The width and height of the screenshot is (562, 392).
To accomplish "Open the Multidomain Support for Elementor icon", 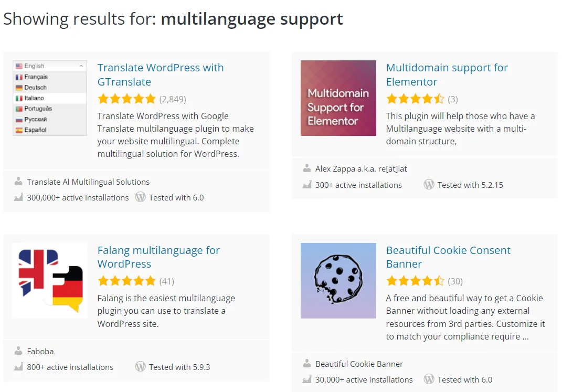I will pyautogui.click(x=338, y=98).
